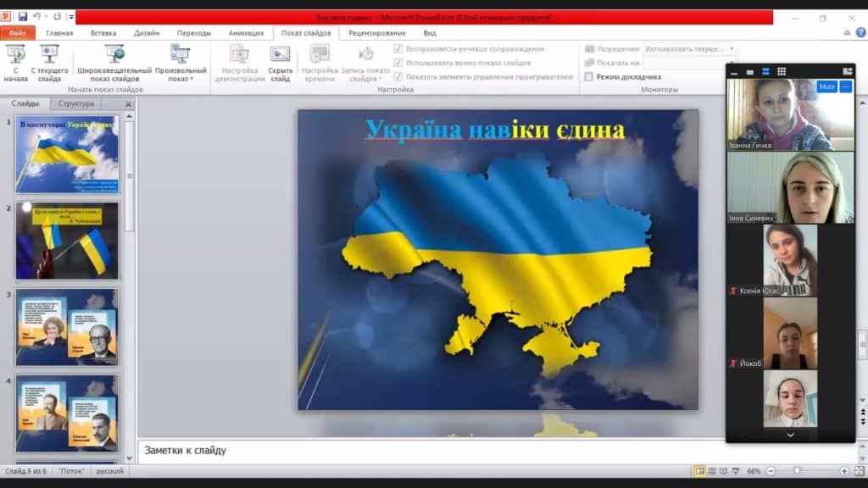Switch Zoom panel to gallery grid view
The image size is (868, 488).
(782, 72)
